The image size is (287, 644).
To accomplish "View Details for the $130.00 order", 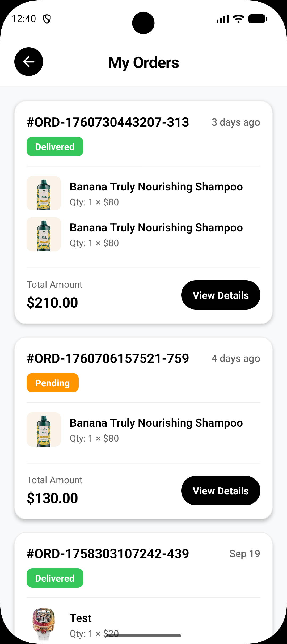I will pos(221,491).
